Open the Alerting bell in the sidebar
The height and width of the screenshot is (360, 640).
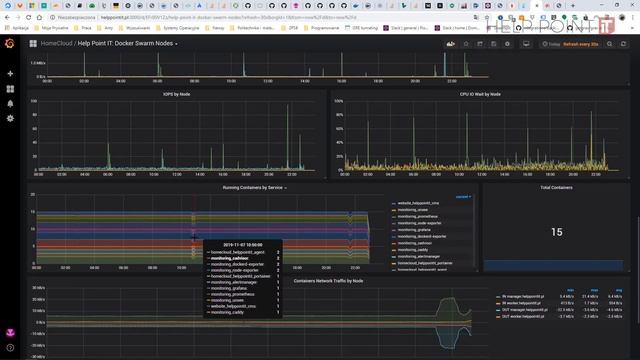pyautogui.click(x=10, y=103)
